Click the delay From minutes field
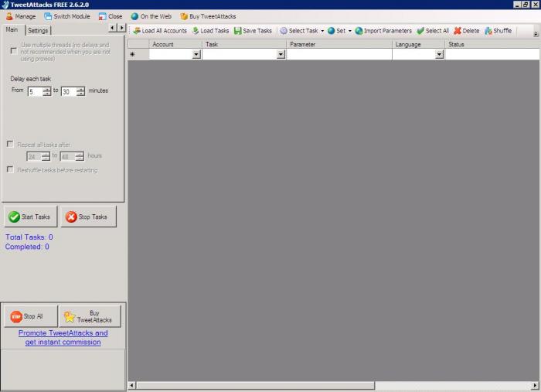Screen dimensions: 541x392 pos(36,91)
